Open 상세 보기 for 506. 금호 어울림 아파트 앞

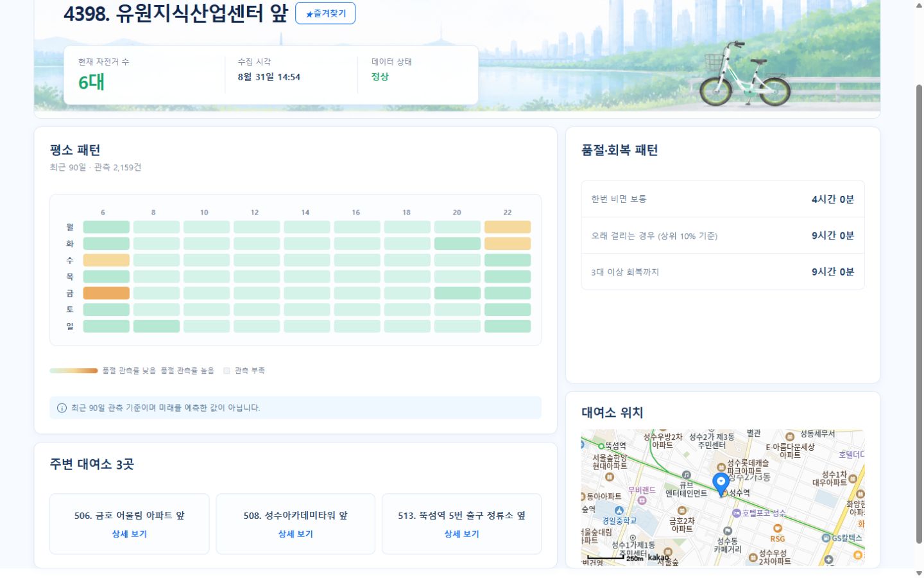click(x=130, y=534)
